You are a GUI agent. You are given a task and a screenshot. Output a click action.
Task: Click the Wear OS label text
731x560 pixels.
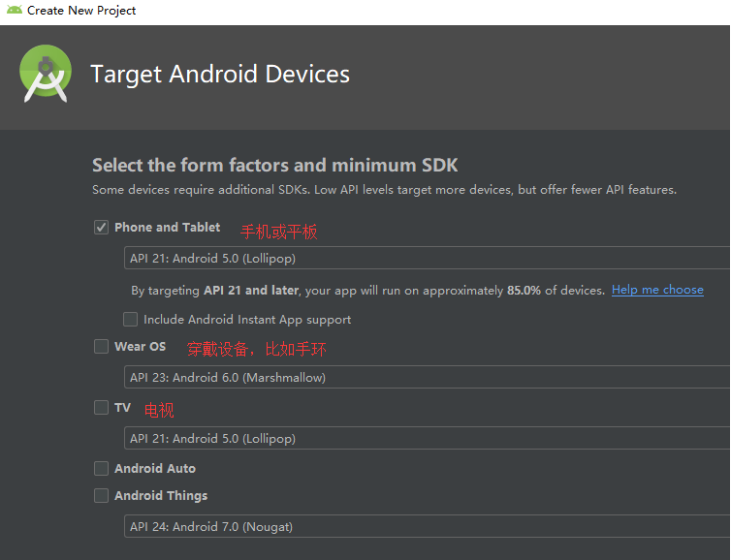coord(140,347)
